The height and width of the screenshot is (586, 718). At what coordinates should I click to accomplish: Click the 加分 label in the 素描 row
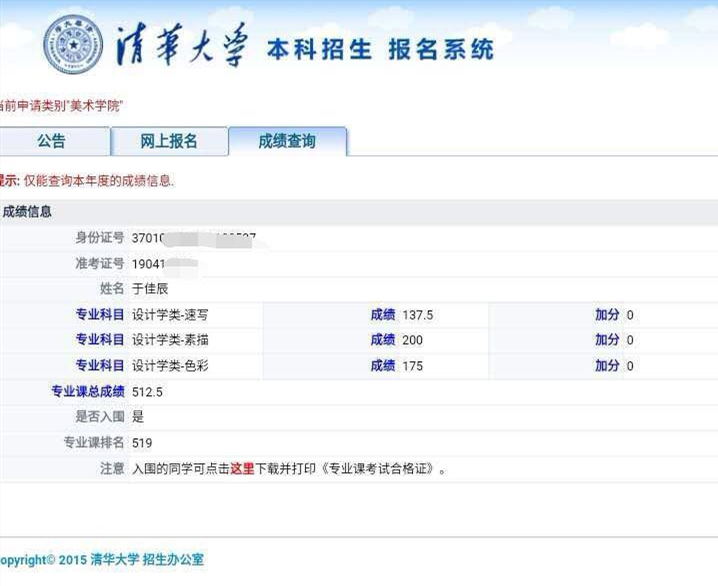(607, 340)
